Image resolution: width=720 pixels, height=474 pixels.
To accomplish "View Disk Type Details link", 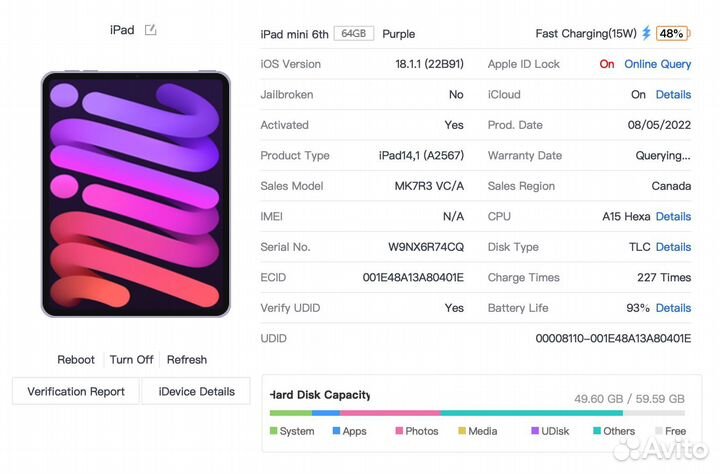I will tap(673, 247).
